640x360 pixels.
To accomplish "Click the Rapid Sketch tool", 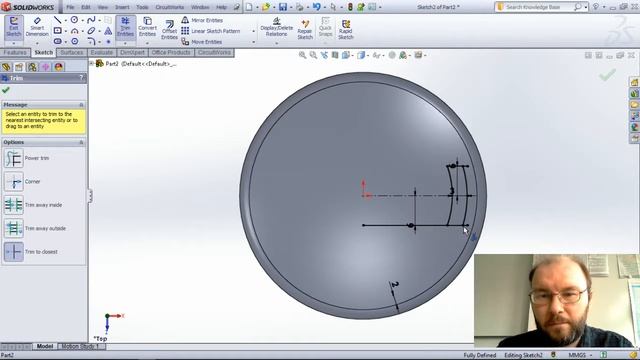I will (346, 30).
